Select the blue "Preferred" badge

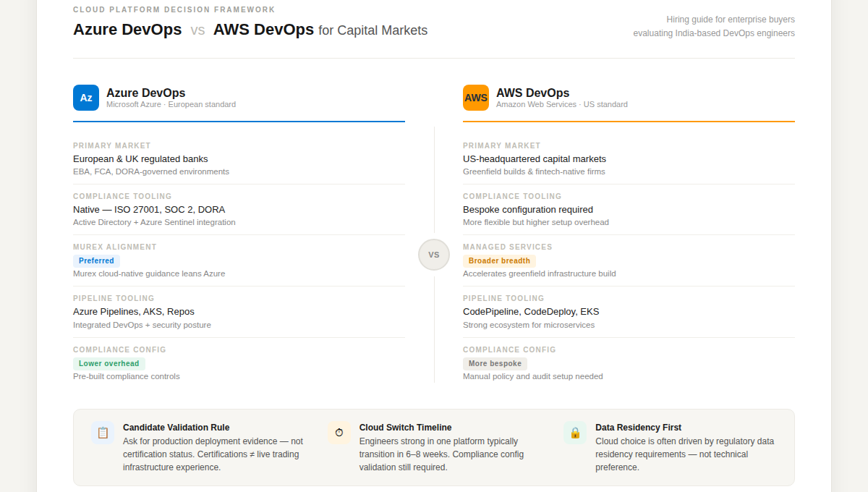(x=96, y=260)
